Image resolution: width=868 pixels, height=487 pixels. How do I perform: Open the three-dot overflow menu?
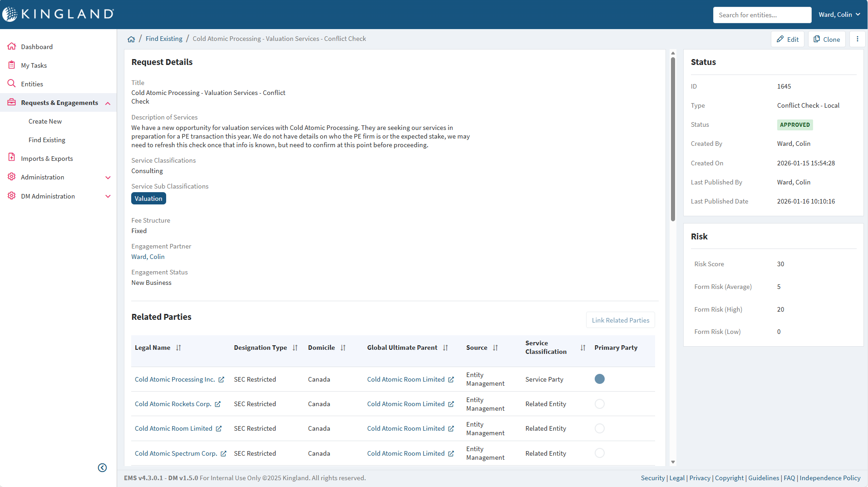point(858,39)
